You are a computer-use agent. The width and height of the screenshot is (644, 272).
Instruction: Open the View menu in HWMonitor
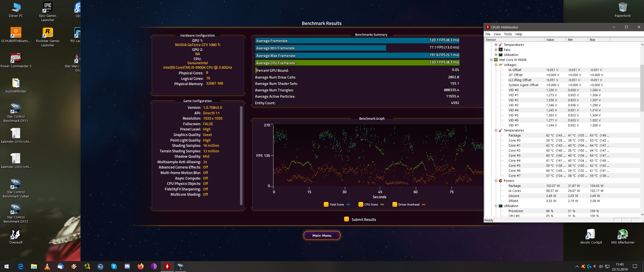497,34
